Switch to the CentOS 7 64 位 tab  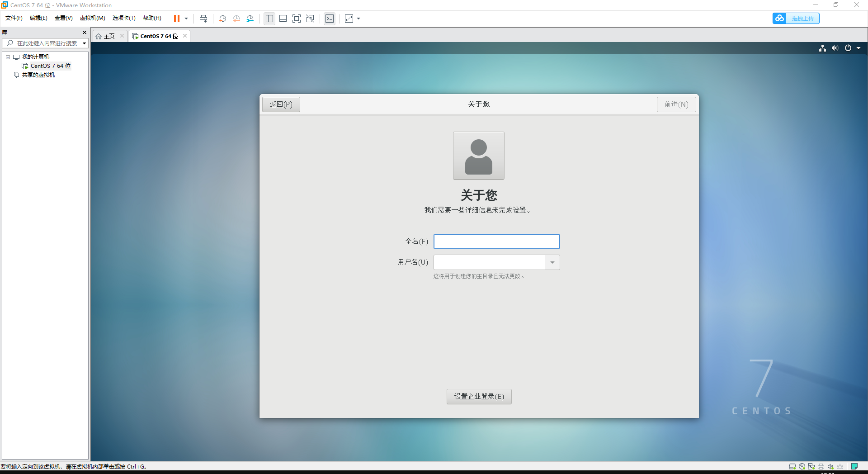(x=159, y=36)
